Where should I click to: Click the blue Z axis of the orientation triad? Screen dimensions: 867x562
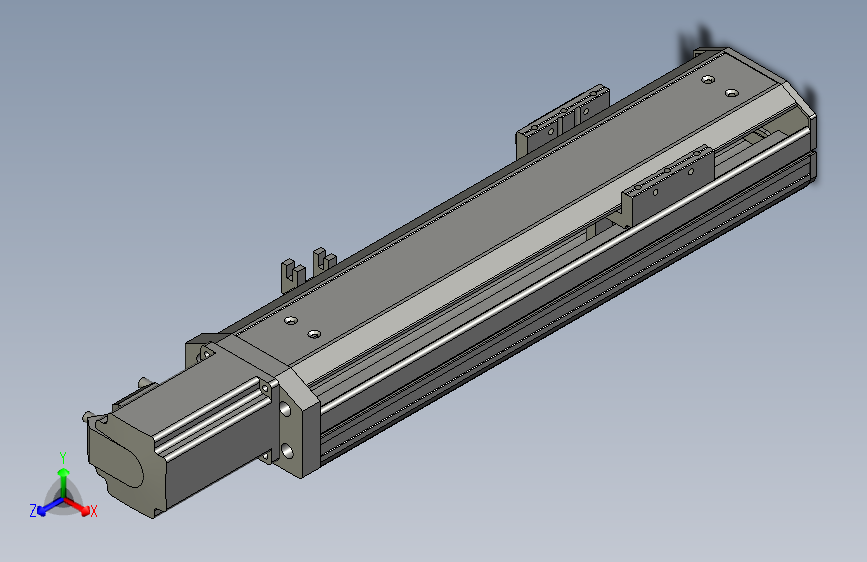(x=50, y=507)
